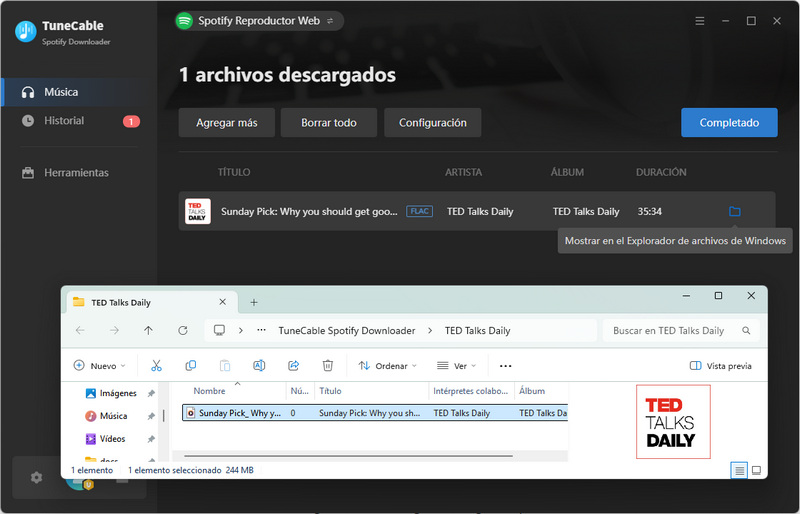Screen dimensions: 800x514
Task: Open the Nuevo dropdown in Explorer
Action: click(99, 366)
